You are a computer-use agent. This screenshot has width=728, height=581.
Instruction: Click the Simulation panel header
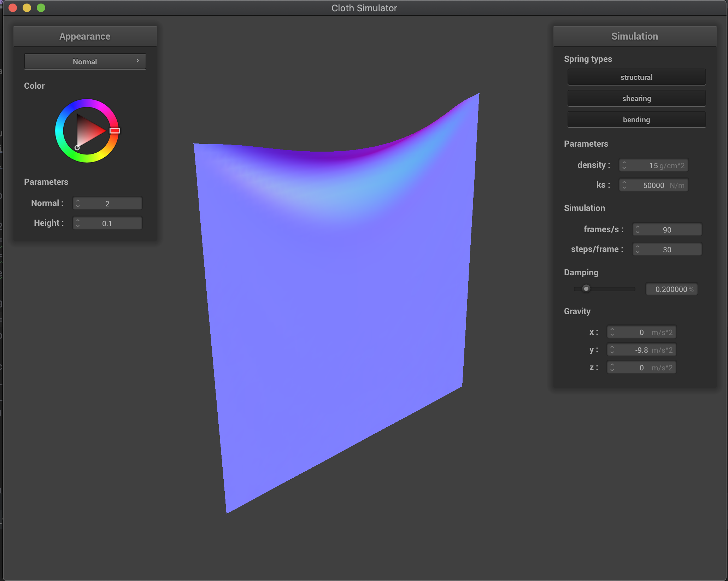[634, 36]
